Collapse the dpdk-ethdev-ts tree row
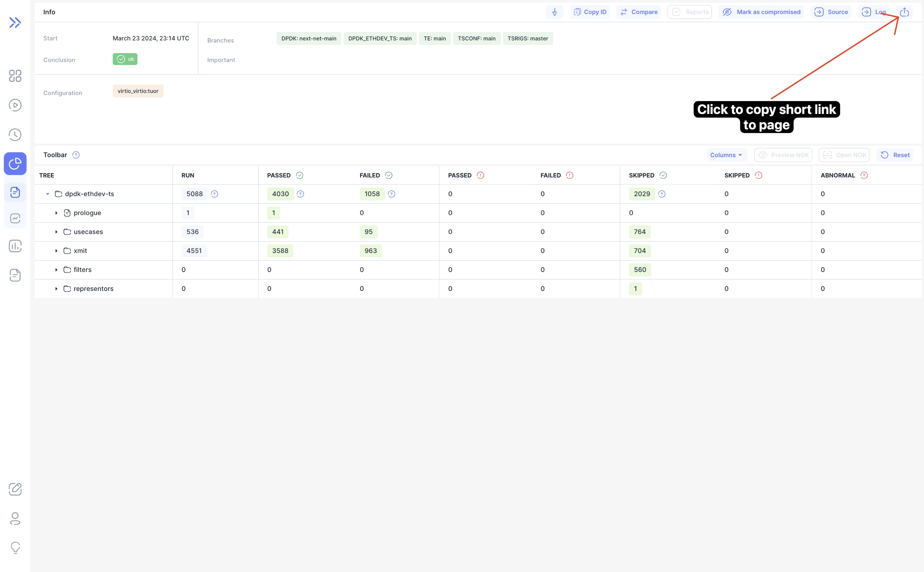This screenshot has width=924, height=572. [48, 194]
